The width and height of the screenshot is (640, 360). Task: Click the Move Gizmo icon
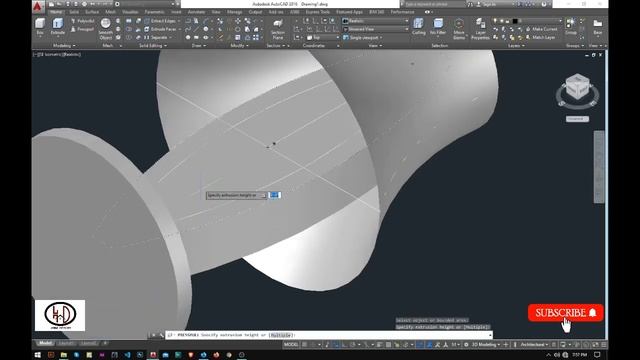(459, 29)
